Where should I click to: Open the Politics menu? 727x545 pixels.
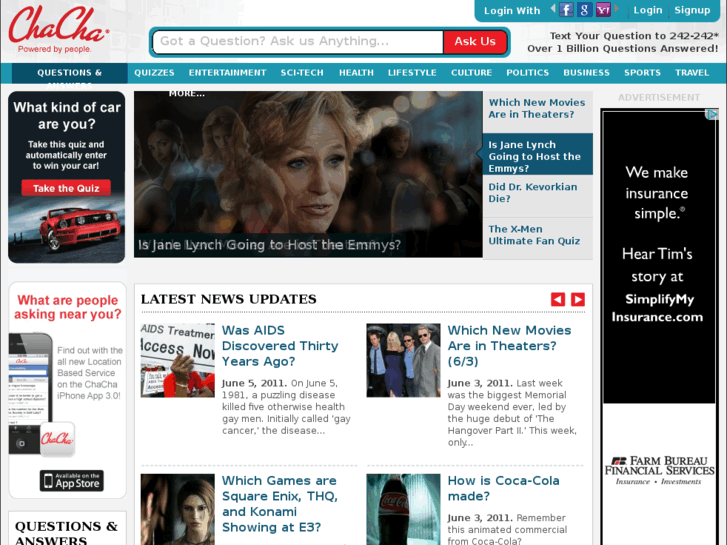coord(528,73)
